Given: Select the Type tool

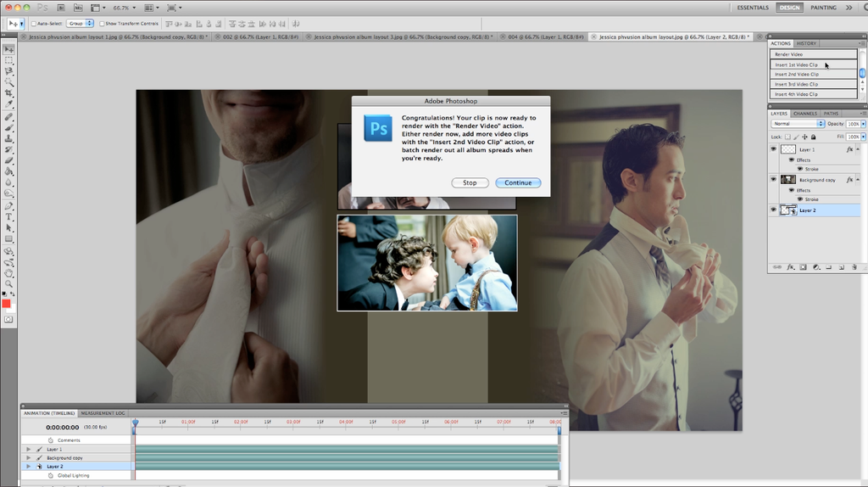Looking at the screenshot, I should (8, 217).
